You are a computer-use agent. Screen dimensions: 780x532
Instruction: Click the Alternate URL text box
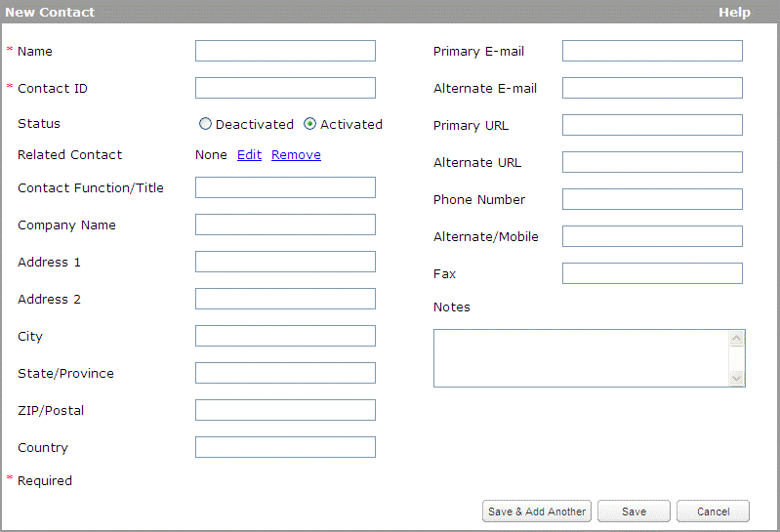pos(652,162)
